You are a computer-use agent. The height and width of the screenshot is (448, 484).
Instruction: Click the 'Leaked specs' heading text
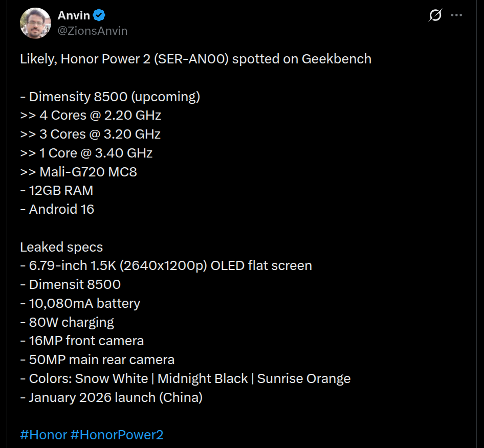pos(61,247)
